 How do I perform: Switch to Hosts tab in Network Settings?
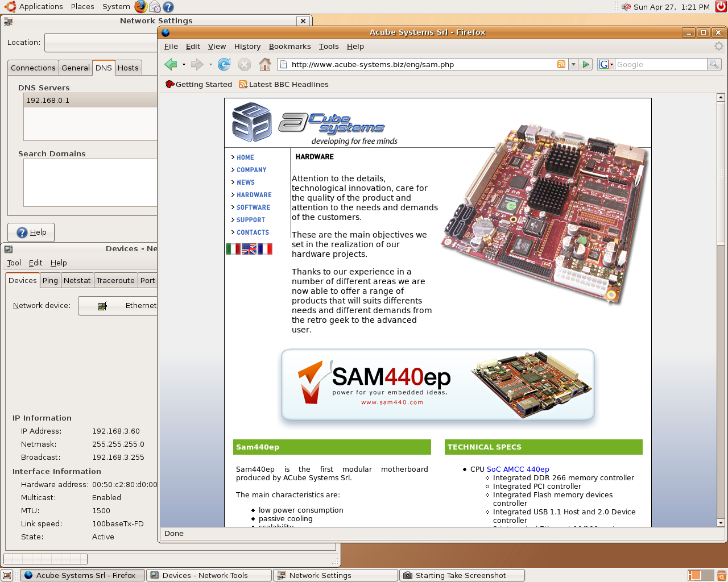(x=128, y=68)
